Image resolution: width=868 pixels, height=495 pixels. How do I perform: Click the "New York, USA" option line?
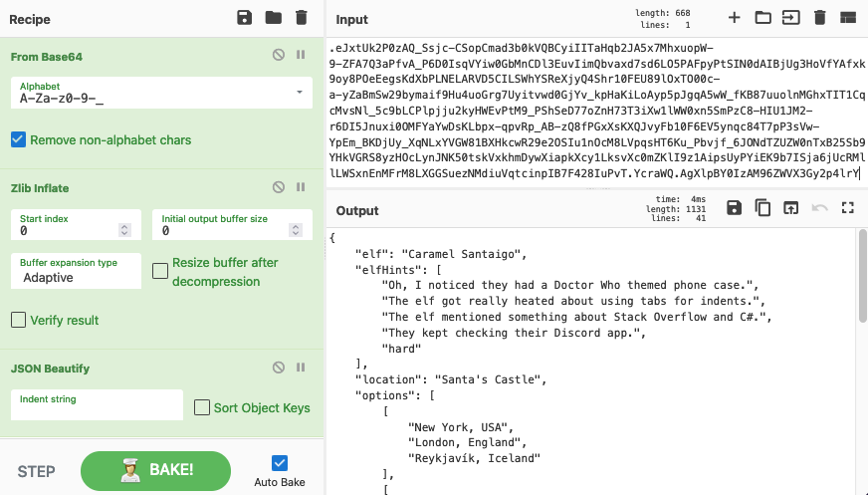tap(461, 427)
